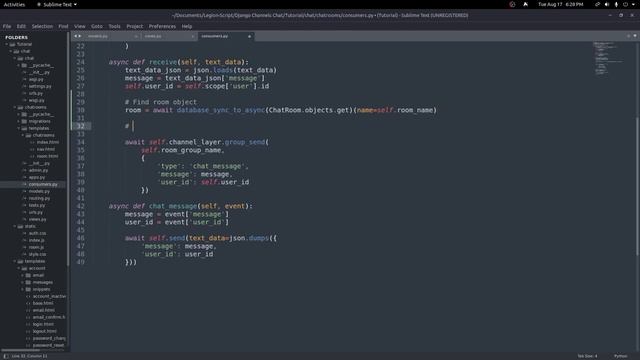Open tests.py in the sidebar

tap(37, 205)
